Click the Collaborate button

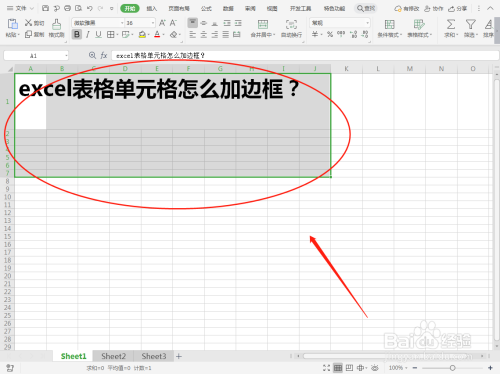pos(433,8)
